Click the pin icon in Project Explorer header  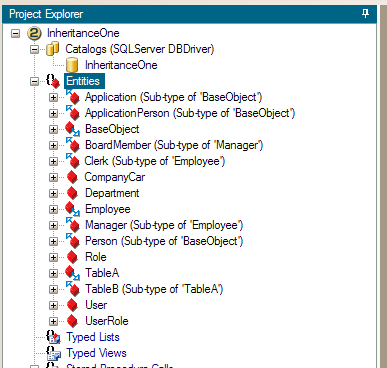point(365,14)
